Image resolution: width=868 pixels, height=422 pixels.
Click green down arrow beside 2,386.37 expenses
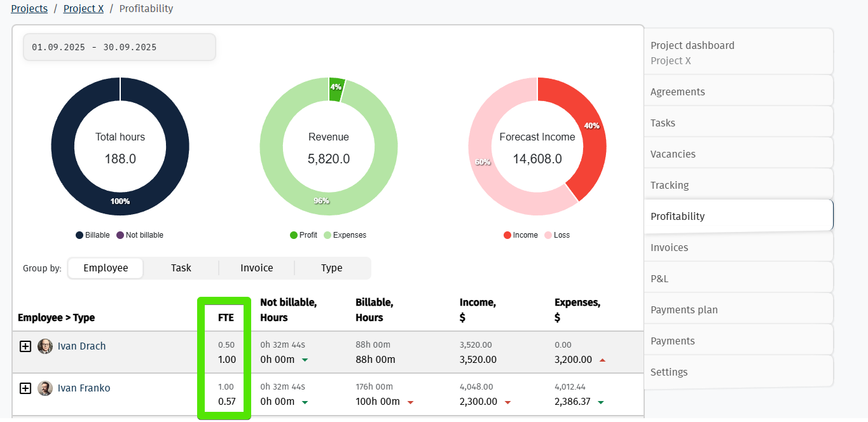pos(601,402)
